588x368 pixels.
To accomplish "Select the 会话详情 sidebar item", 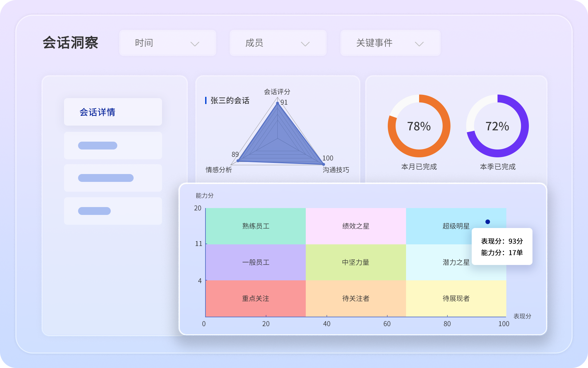I will [113, 112].
